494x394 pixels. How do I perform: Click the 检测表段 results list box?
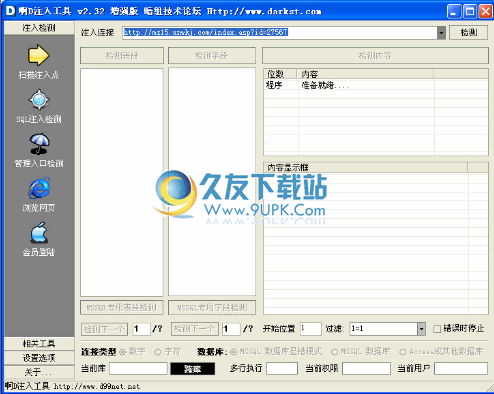pos(122,182)
